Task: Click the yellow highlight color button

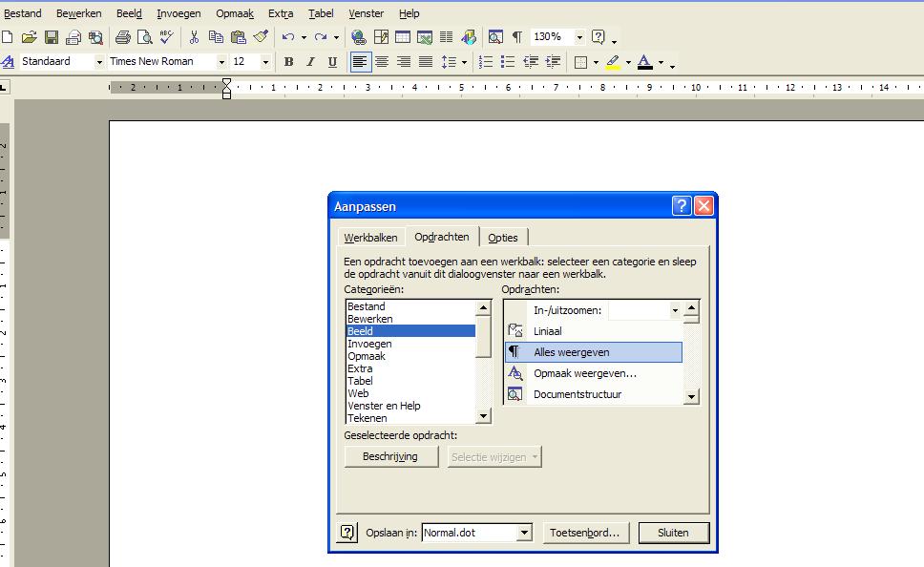Action: (613, 62)
